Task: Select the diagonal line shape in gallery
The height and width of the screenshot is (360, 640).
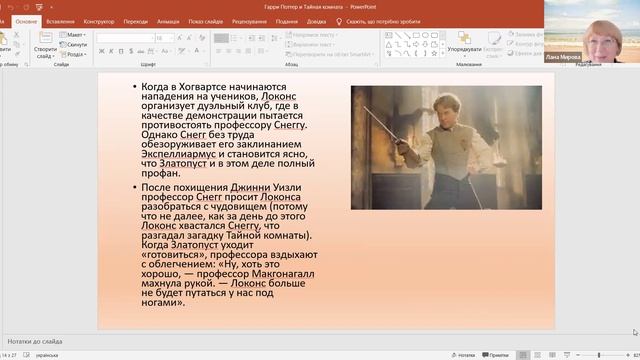Action: (x=398, y=36)
